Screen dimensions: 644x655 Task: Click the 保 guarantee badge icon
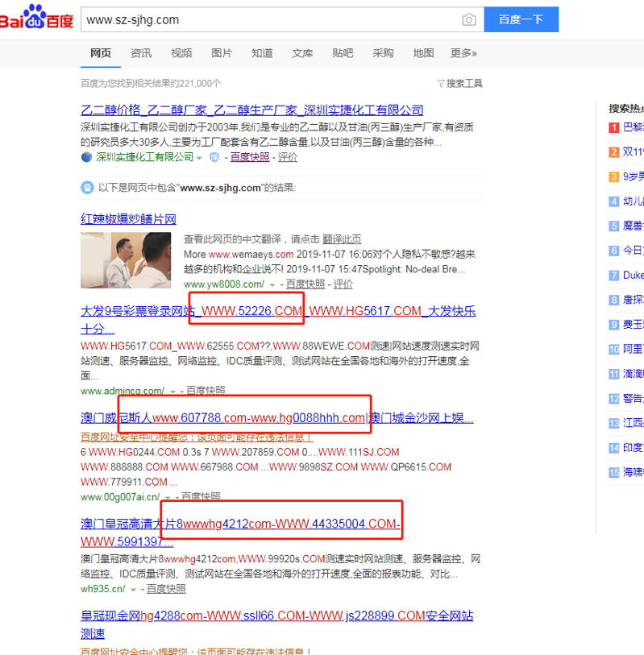pos(214,157)
